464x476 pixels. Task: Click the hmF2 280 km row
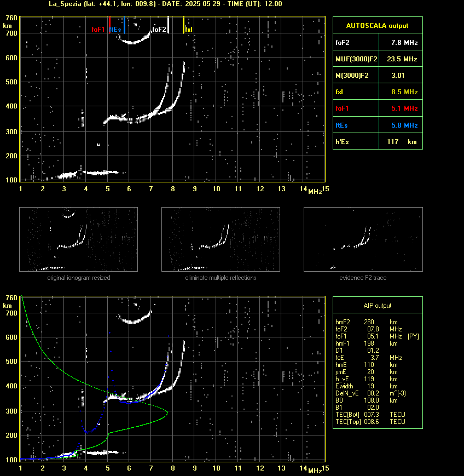coord(367,322)
